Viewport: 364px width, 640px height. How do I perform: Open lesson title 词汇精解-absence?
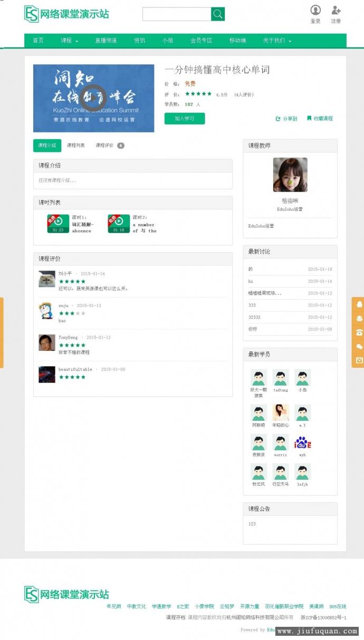pyautogui.click(x=83, y=228)
